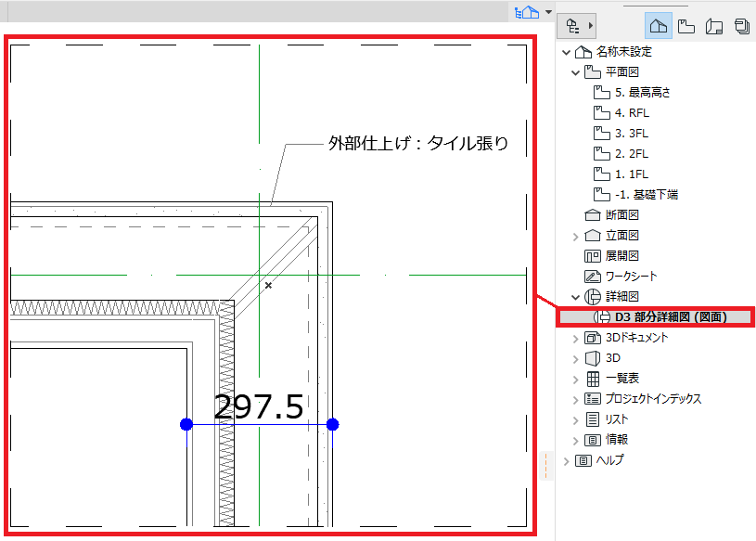Screen dimensions: 756x541
Task: Select the 外部仕上げ：タイル張り label text
Action: tap(418, 143)
